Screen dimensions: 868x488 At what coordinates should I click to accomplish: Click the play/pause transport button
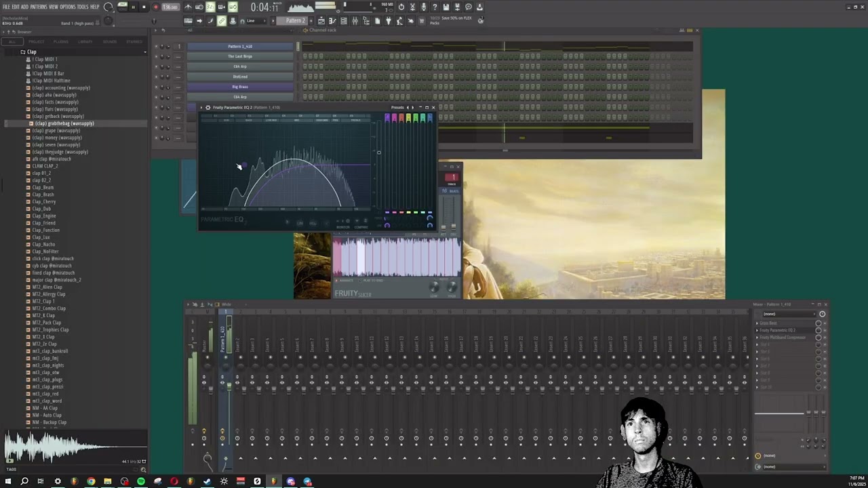tap(133, 7)
